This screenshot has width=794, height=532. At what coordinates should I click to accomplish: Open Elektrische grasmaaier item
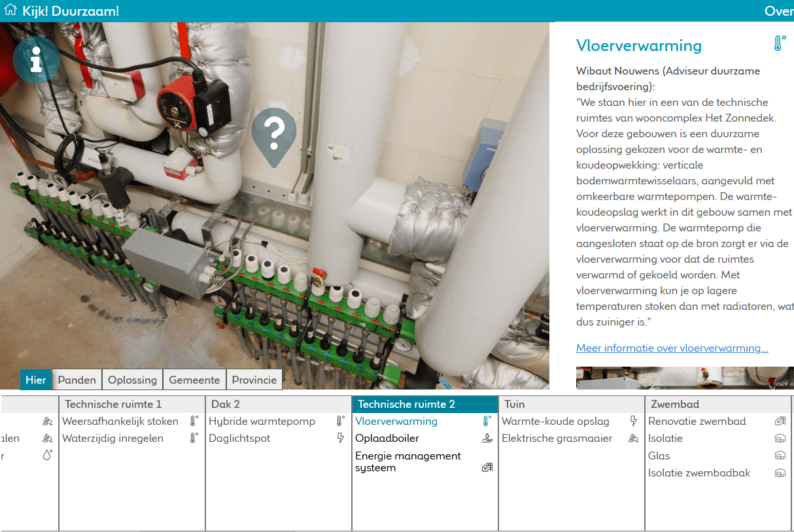[557, 439]
